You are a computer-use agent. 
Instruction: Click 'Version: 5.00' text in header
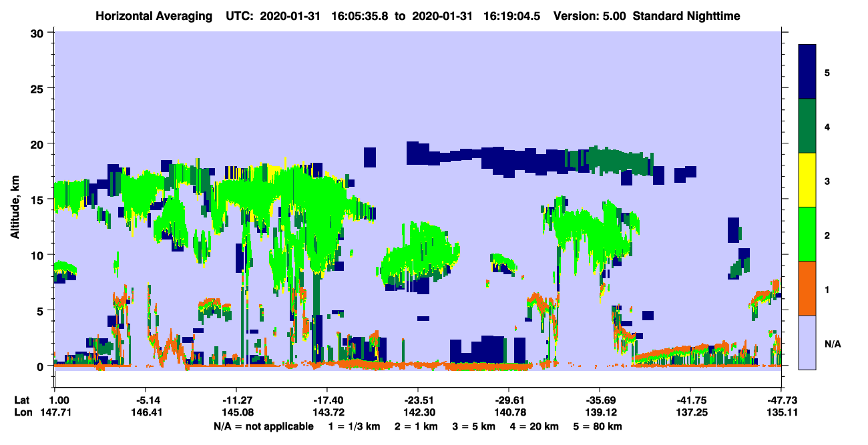(588, 16)
